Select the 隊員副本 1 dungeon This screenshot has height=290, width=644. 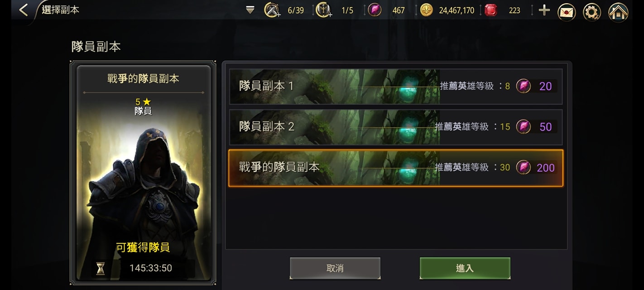click(x=396, y=86)
